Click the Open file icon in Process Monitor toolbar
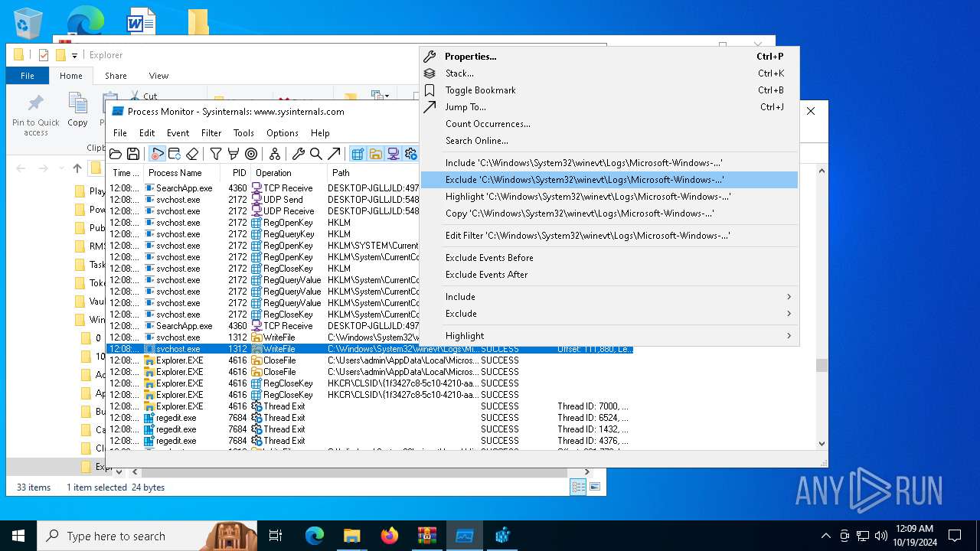This screenshot has height=551, width=980. pyautogui.click(x=116, y=154)
